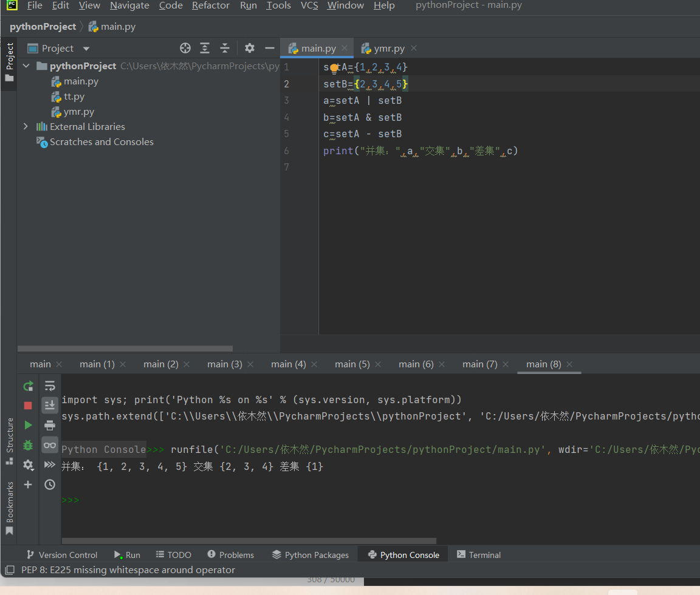
Task: Stop the running console with red square
Action: pos(28,406)
